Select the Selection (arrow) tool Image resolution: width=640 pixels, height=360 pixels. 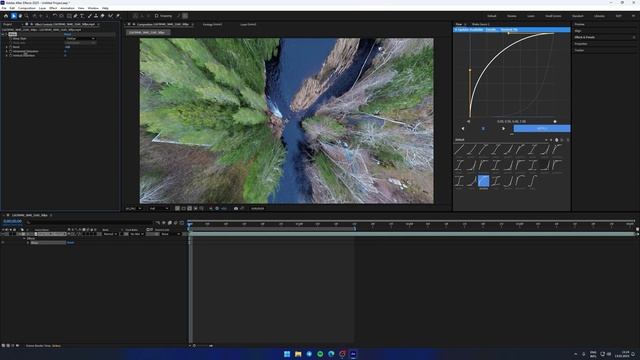13,16
